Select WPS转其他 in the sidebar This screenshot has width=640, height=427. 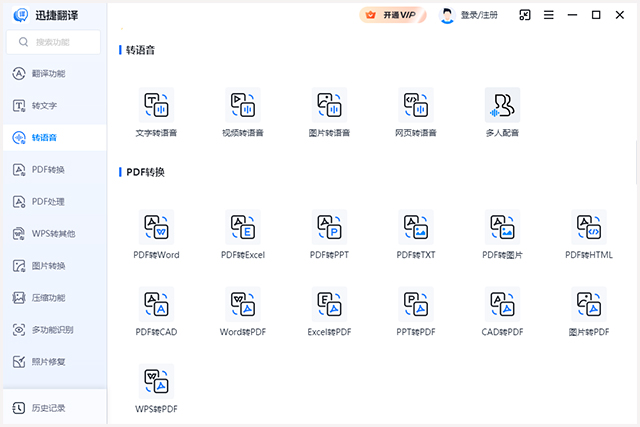55,234
